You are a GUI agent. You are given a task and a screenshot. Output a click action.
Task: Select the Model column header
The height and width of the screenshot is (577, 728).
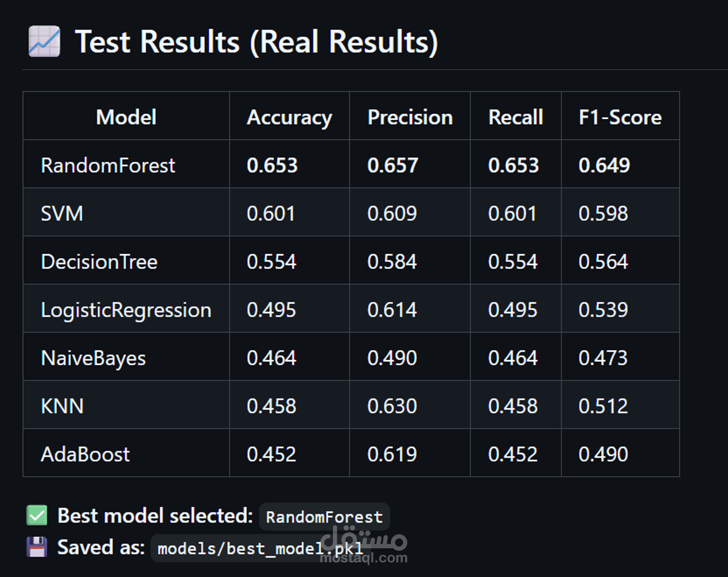(x=126, y=117)
